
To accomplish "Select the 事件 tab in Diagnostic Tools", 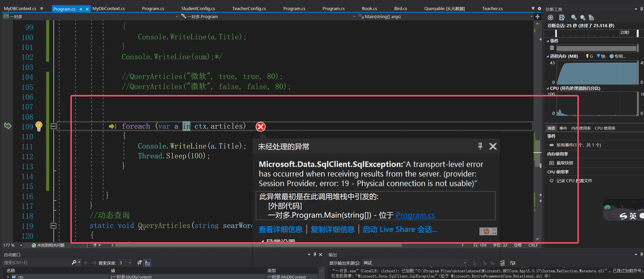I will tap(563, 128).
